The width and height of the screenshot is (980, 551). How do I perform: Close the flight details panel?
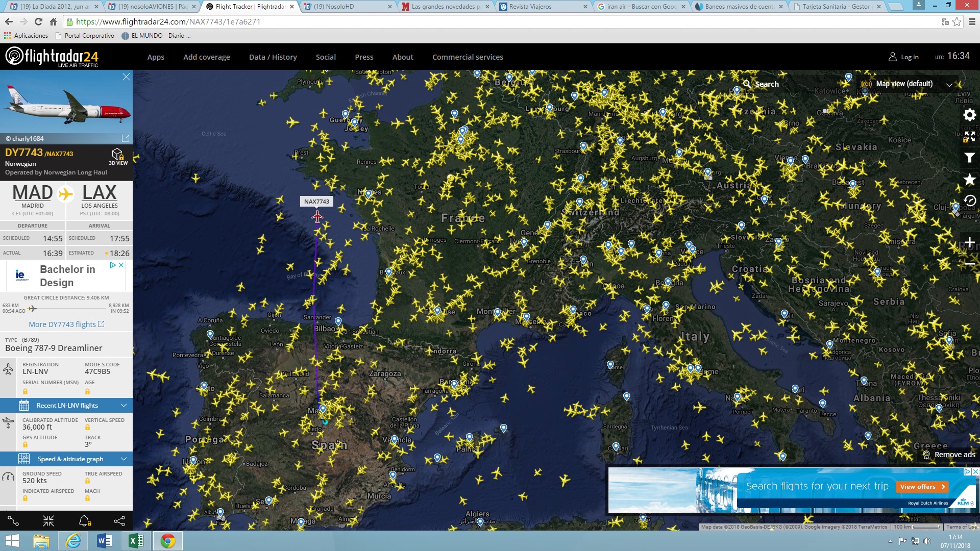point(126,77)
